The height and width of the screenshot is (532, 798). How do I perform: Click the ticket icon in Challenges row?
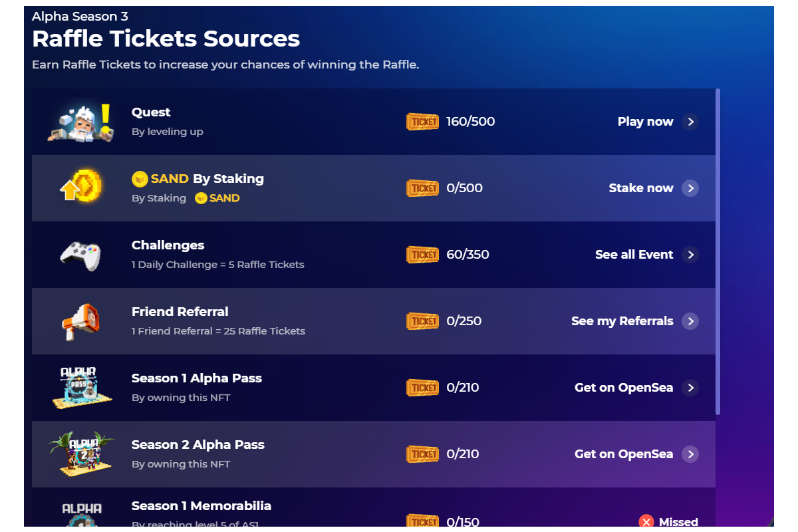coord(423,255)
